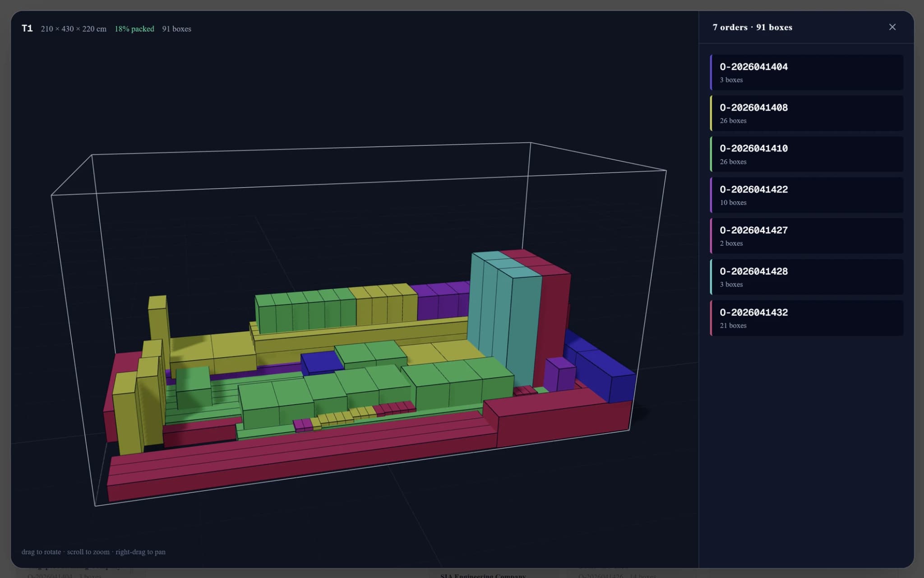Select order O-2026041422 card
Image resolution: width=924 pixels, height=578 pixels.
[807, 195]
